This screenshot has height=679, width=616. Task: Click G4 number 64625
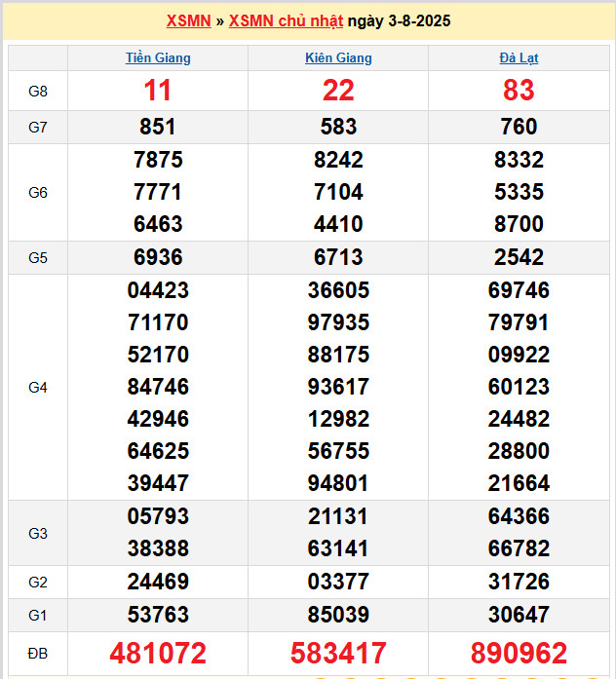click(x=158, y=451)
